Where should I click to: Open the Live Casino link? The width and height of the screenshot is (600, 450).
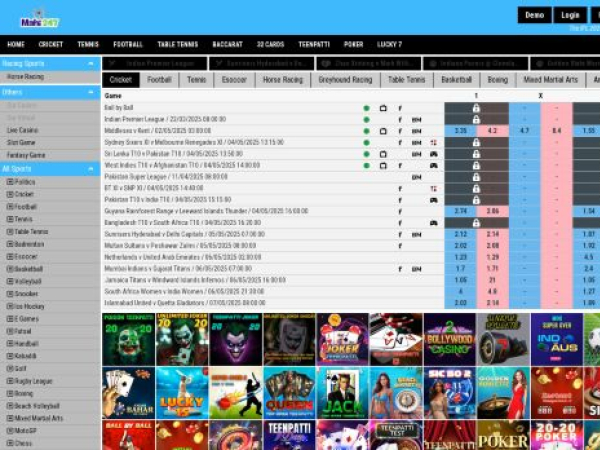[22, 130]
